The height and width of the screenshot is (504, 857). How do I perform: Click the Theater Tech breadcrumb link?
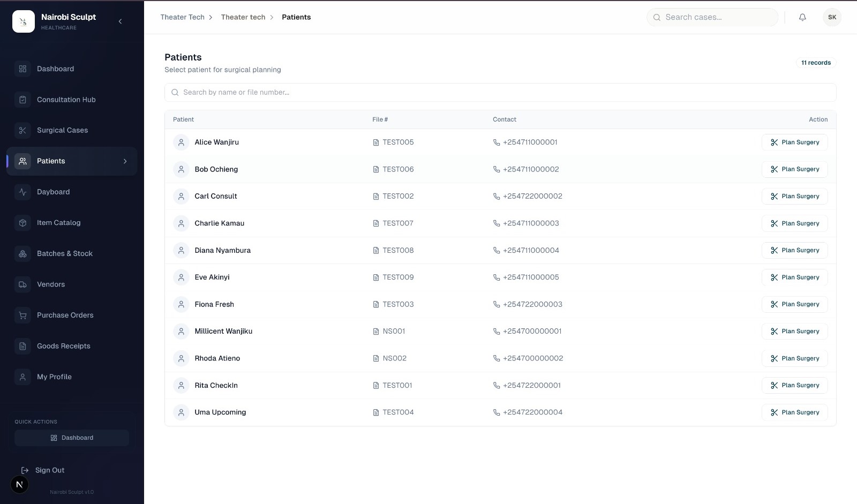pos(182,17)
